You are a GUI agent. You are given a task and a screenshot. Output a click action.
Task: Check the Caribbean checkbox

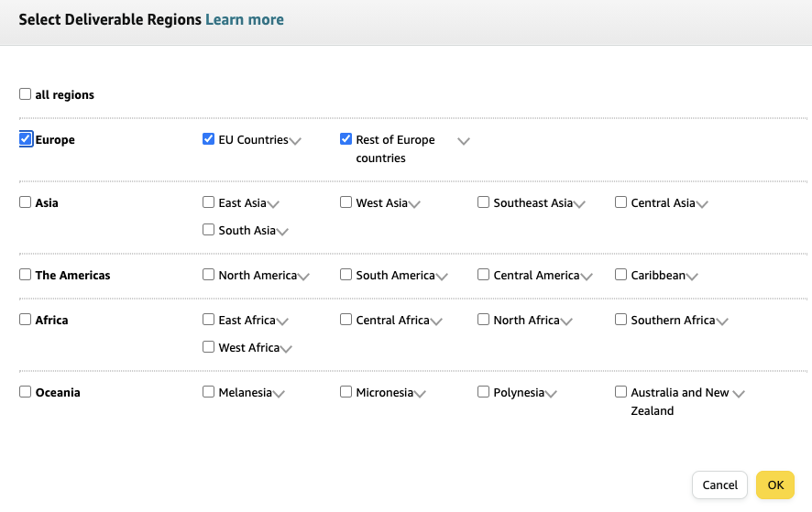click(621, 275)
